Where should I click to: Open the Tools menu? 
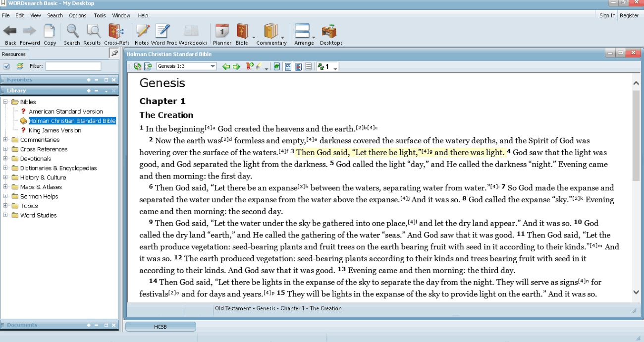click(x=100, y=15)
